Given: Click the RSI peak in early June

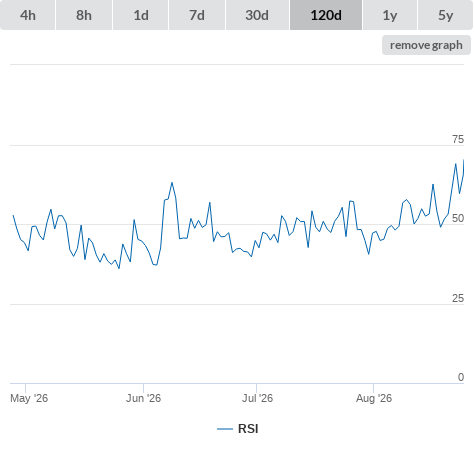Looking at the screenshot, I should tap(172, 183).
